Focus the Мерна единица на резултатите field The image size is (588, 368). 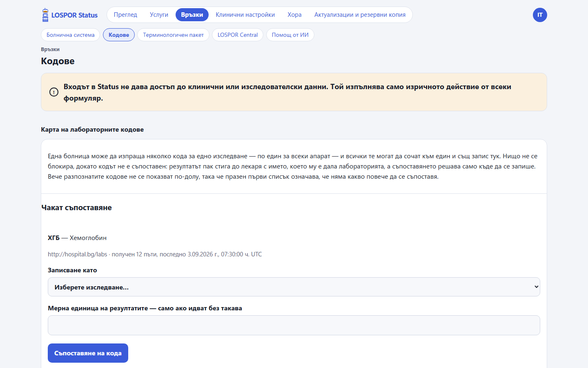[294, 325]
